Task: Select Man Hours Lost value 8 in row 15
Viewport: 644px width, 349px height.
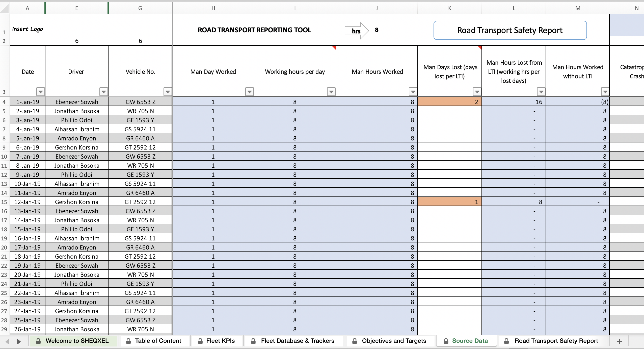Action: [x=514, y=202]
